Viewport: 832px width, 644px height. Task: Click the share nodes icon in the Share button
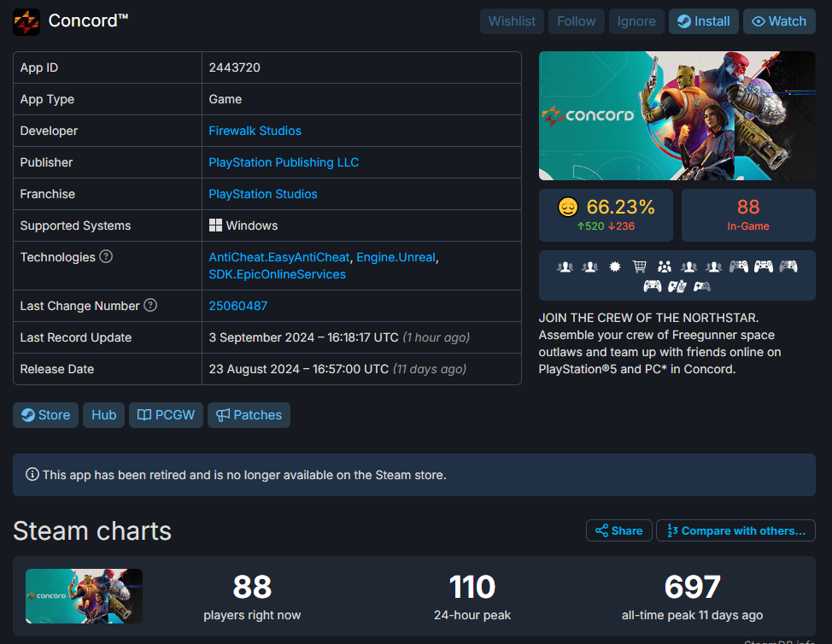click(x=601, y=530)
